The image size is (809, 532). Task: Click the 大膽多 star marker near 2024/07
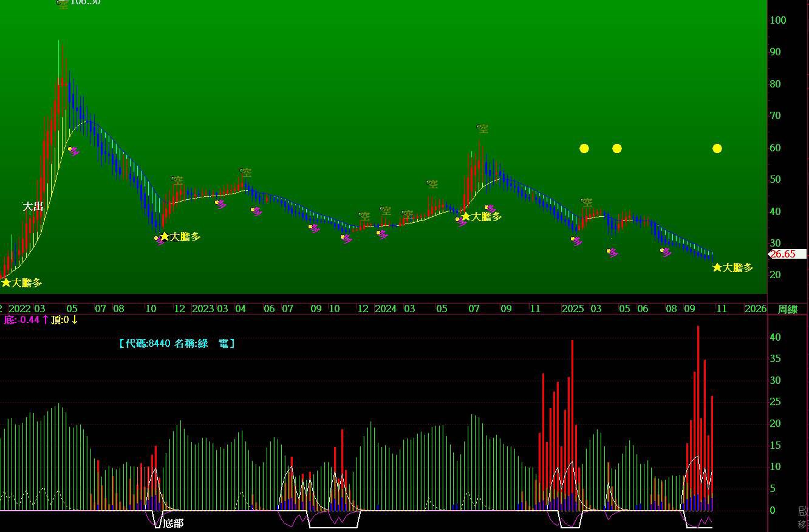click(x=466, y=217)
